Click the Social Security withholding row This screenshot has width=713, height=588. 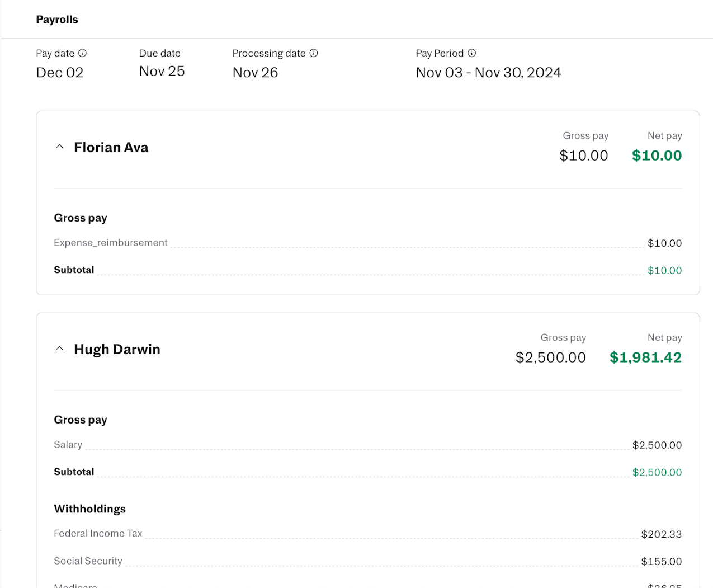[88, 561]
